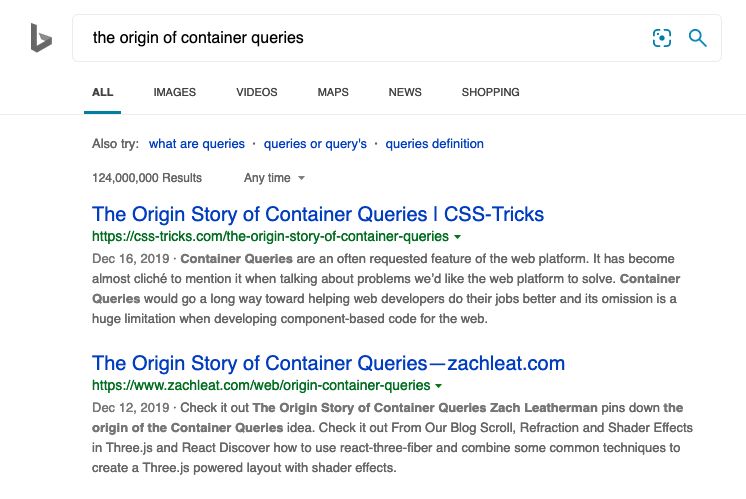Switch to the IMAGES tab
The width and height of the screenshot is (746, 499).
click(x=175, y=92)
